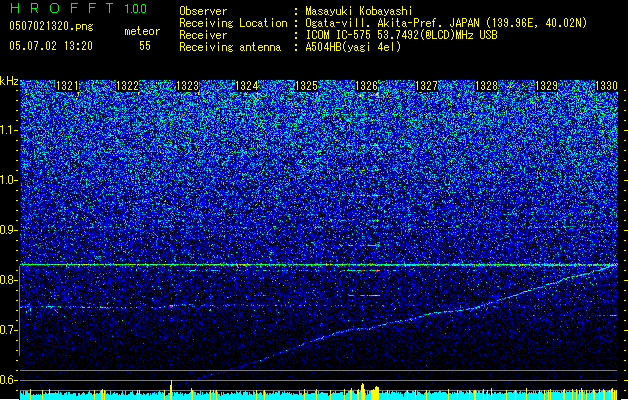Click the 1326 time marker
The height and width of the screenshot is (400, 629).
coord(367,86)
